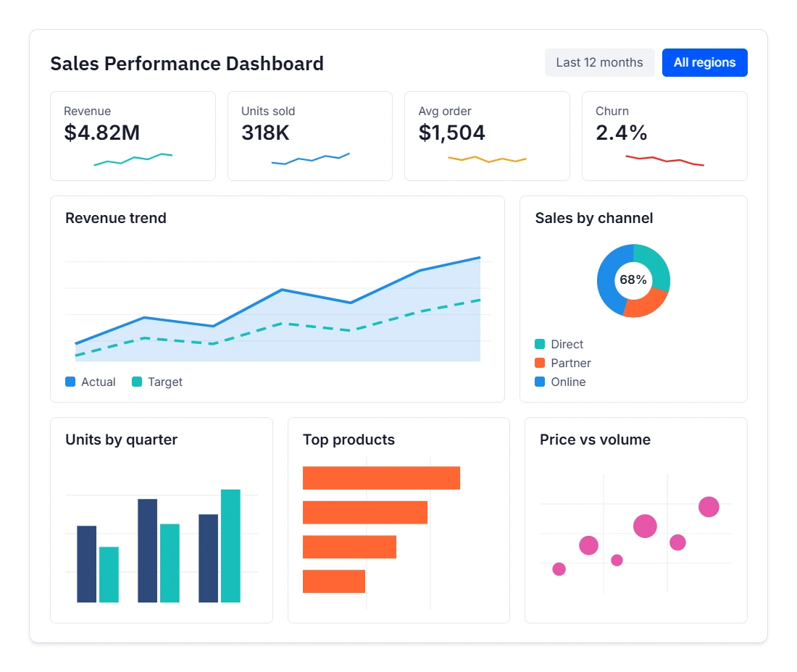Select the second-longest Top products bar
This screenshot has height=672, width=797.
(365, 513)
